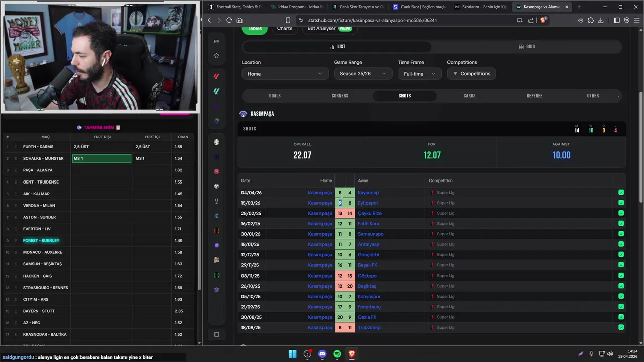Screen dimensions: 644x362
Task: Open Brave browser from the taskbar
Action: click(x=352, y=354)
